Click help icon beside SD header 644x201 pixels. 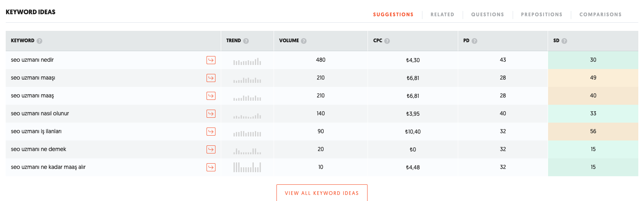click(564, 41)
